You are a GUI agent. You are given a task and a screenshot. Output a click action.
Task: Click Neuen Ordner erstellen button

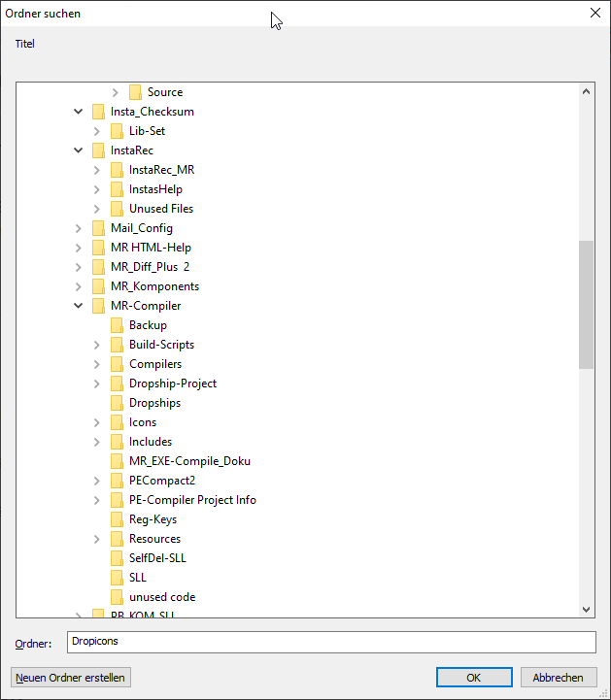(x=70, y=678)
